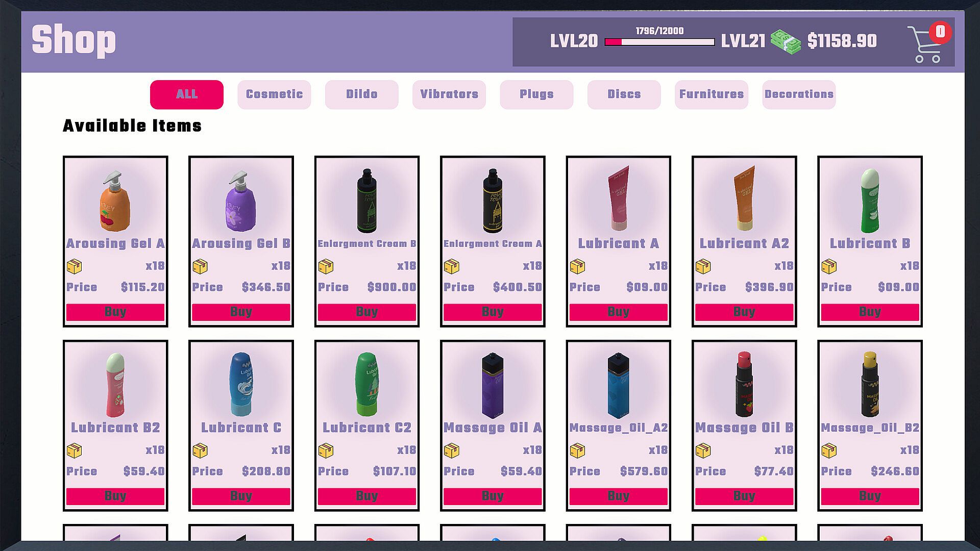Click the Massage Oil B bottle icon
980x551 pixels.
744,384
